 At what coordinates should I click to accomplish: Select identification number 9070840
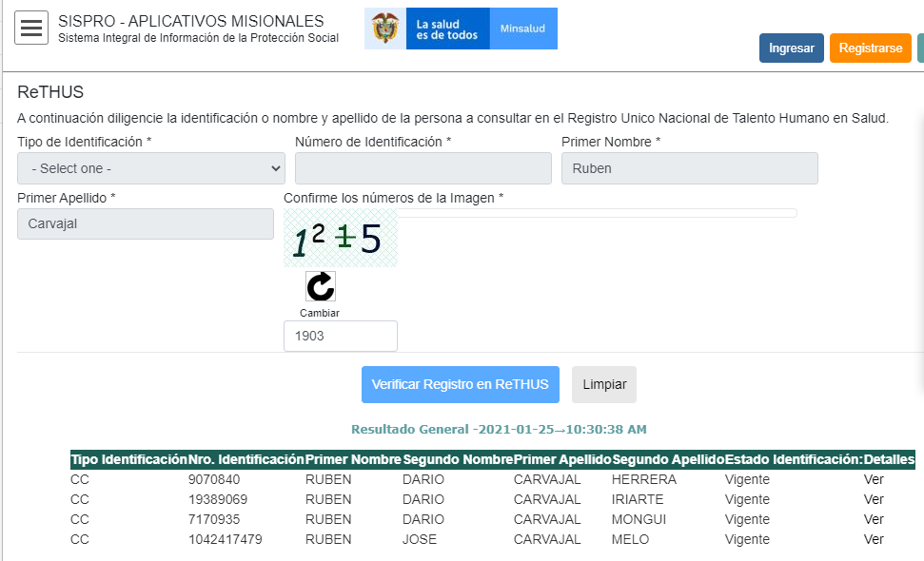pyautogui.click(x=214, y=480)
